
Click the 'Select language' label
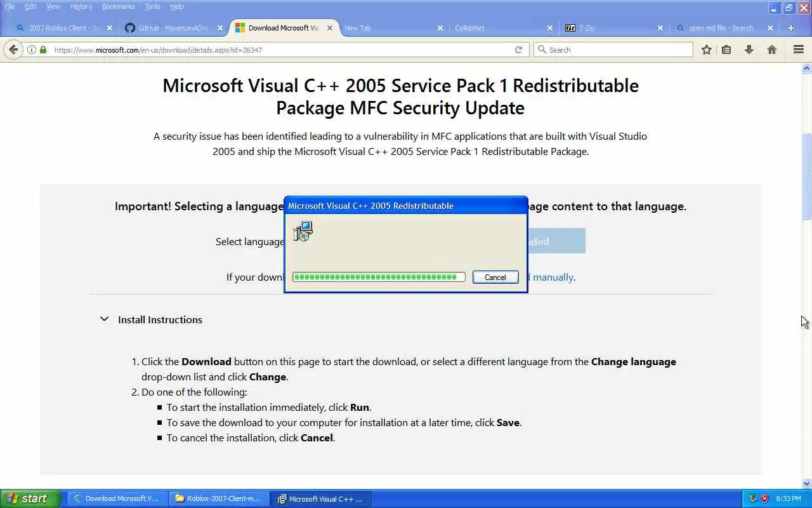coord(250,241)
